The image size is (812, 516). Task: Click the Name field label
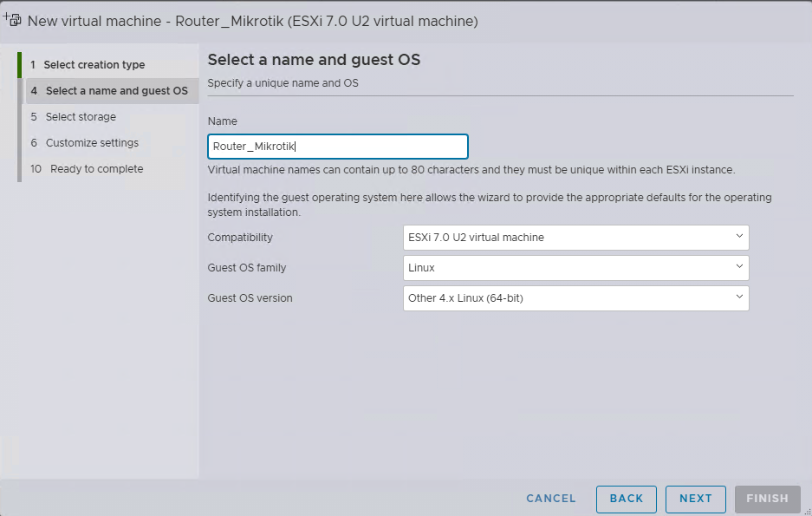[x=223, y=121]
